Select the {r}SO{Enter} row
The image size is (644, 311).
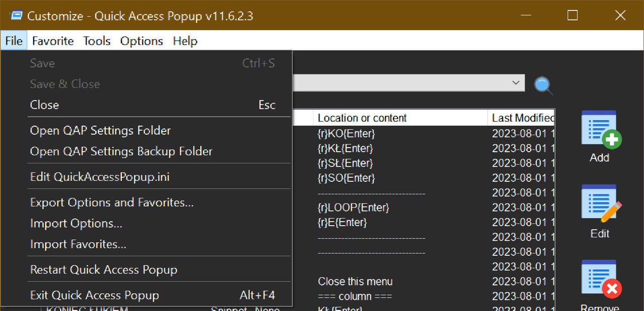click(347, 178)
